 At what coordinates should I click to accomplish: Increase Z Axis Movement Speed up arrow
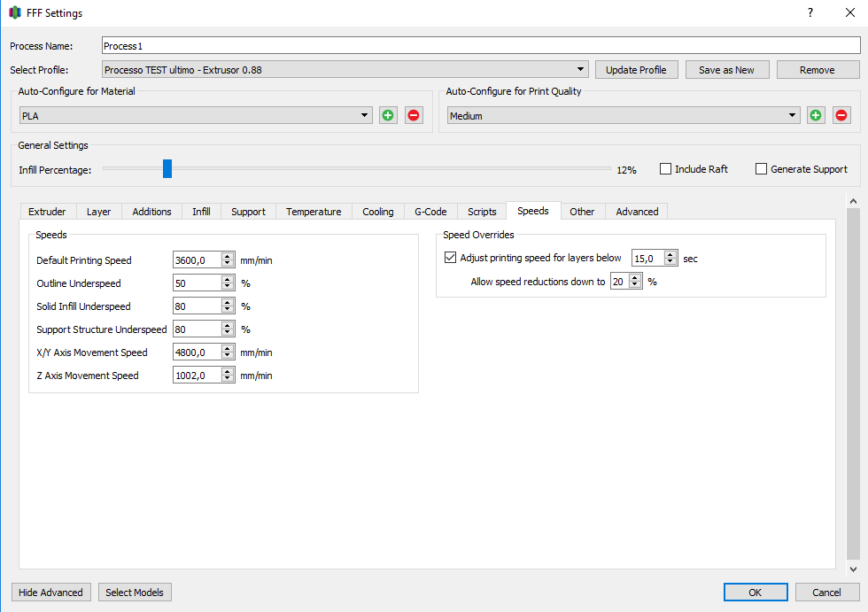coord(228,371)
